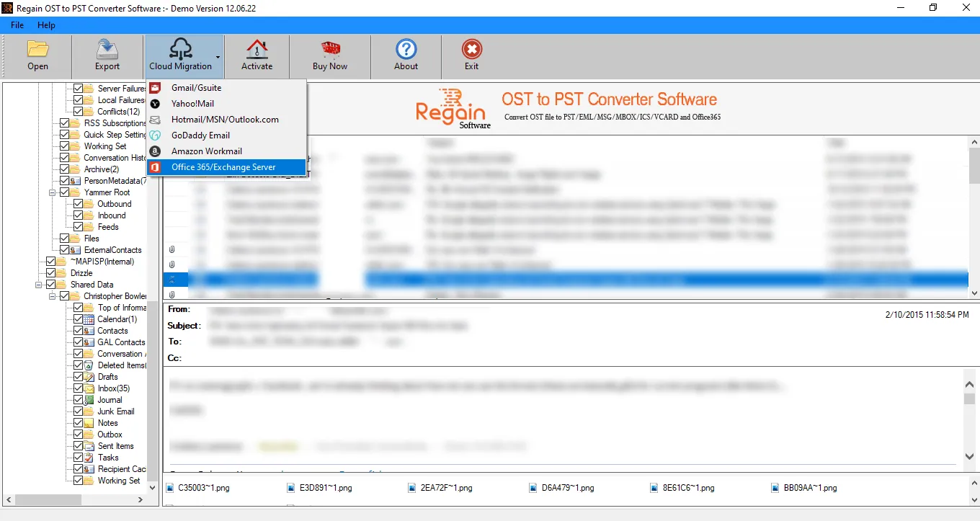
Task: Toggle the Drizzle checkbox
Action: point(51,273)
